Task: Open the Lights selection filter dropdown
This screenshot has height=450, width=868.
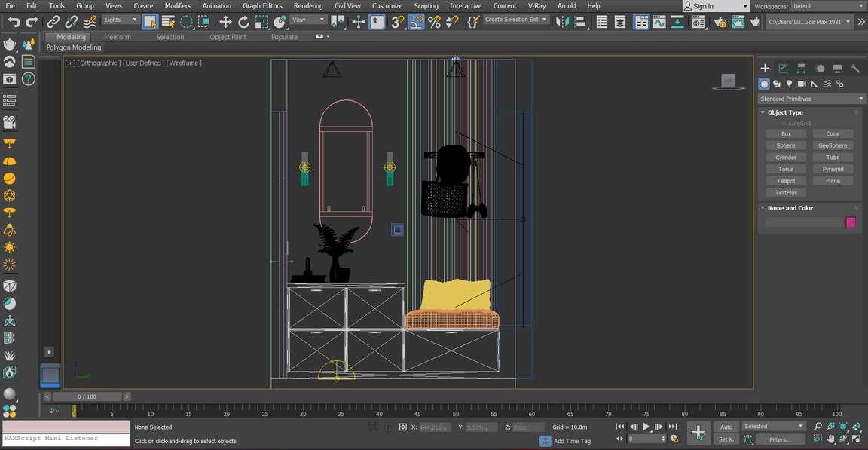Action: point(121,20)
